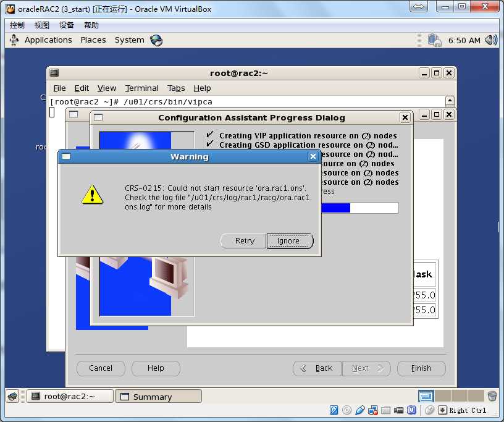Click the Finish button in wizard
504x422 pixels.
(421, 368)
